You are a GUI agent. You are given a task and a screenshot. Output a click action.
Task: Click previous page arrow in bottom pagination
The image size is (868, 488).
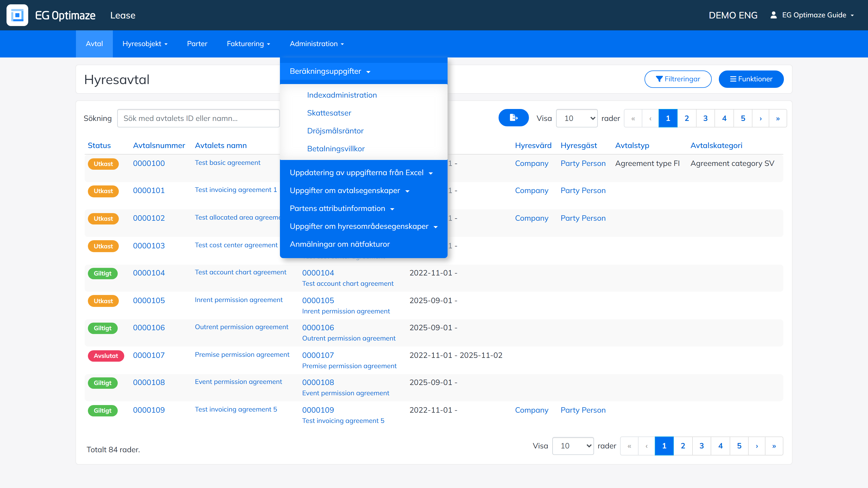click(647, 446)
